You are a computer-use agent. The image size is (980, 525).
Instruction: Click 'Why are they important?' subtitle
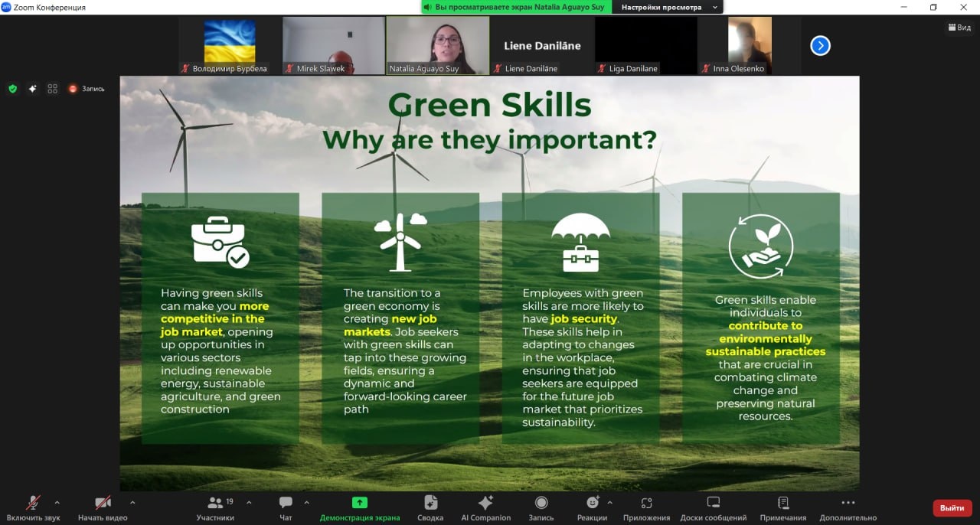coord(490,140)
